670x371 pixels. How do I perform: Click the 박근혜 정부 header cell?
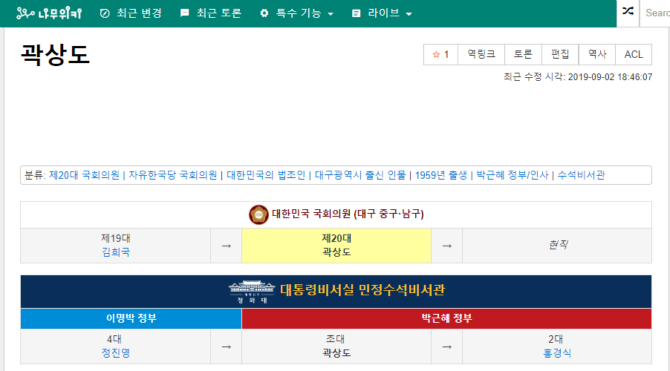click(447, 318)
